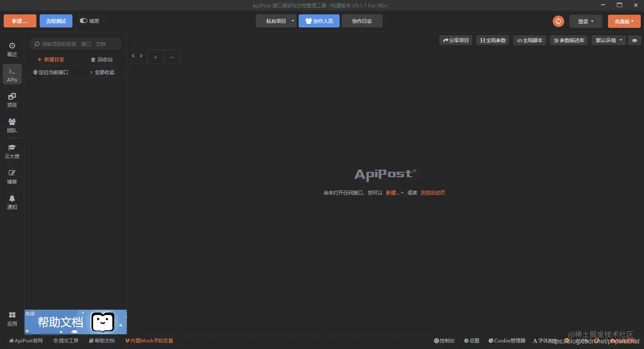The width and height of the screenshot is (644, 349).
Task: Open the 默认环境 environment dropdown
Action: (x=609, y=40)
